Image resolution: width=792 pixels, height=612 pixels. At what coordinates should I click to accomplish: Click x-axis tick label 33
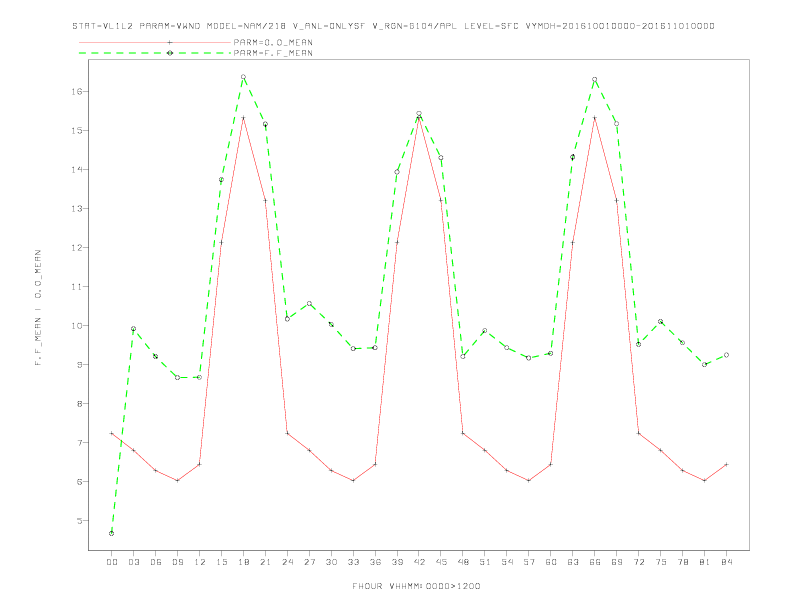pos(353,562)
